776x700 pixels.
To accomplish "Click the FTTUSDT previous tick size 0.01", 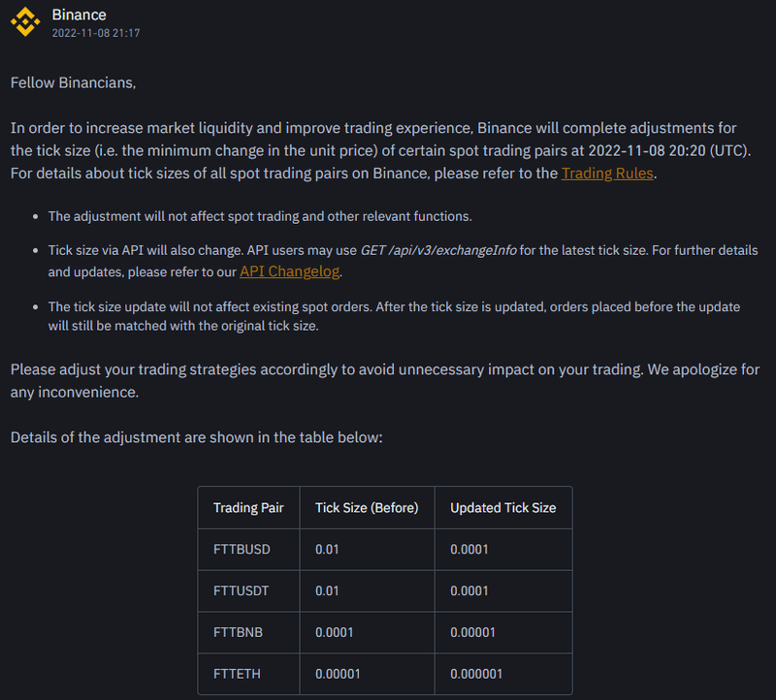I will (x=328, y=590).
